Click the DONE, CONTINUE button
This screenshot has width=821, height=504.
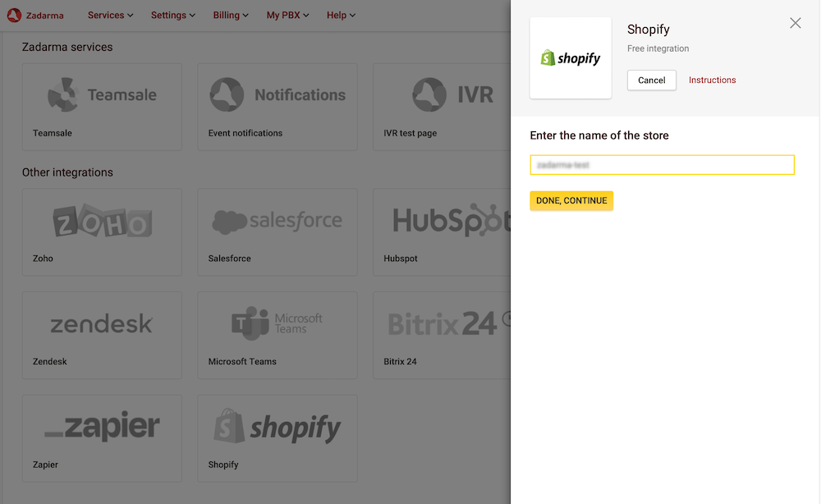pos(571,200)
